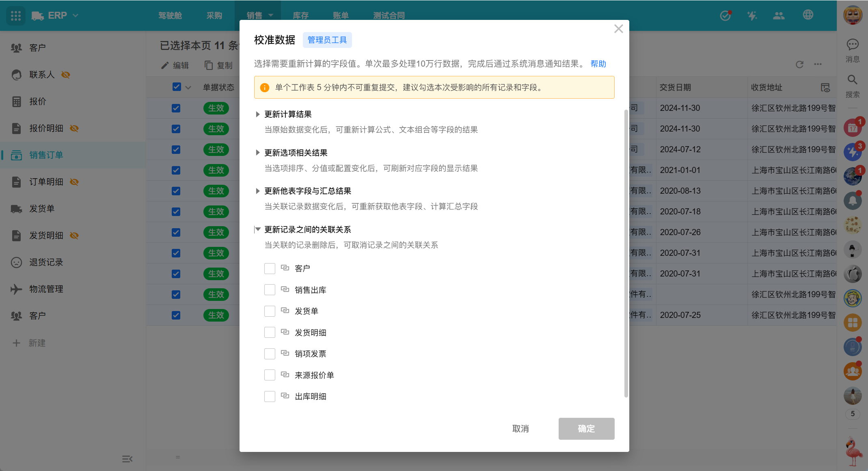Toggle hidden-eye icon next to 报价明细
The image size is (868, 471).
(74, 128)
